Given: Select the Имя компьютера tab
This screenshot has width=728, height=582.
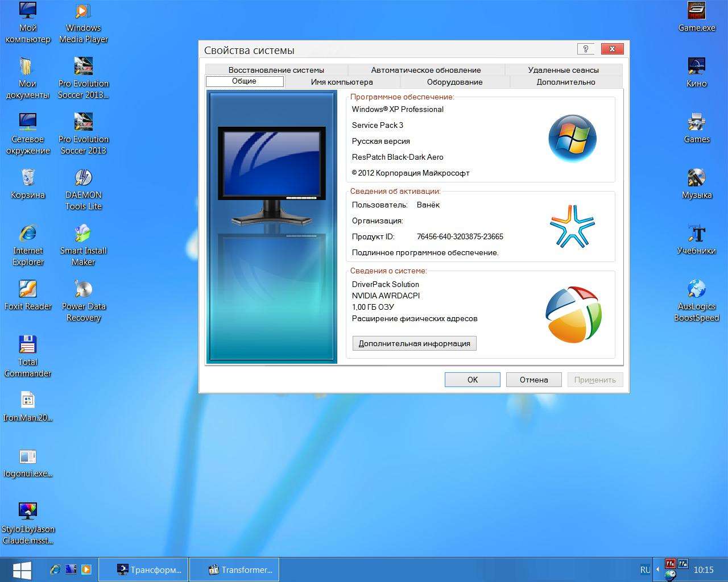Looking at the screenshot, I should (341, 82).
